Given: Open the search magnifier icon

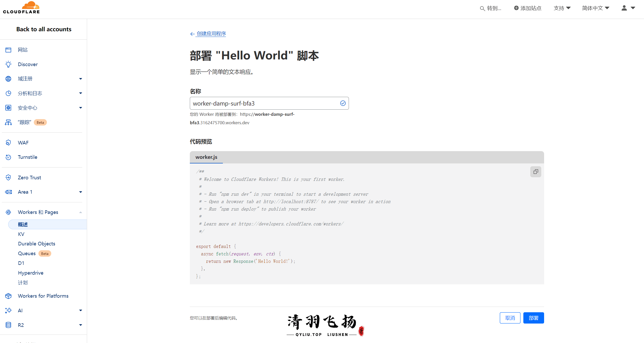Looking at the screenshot, I should tap(482, 8).
